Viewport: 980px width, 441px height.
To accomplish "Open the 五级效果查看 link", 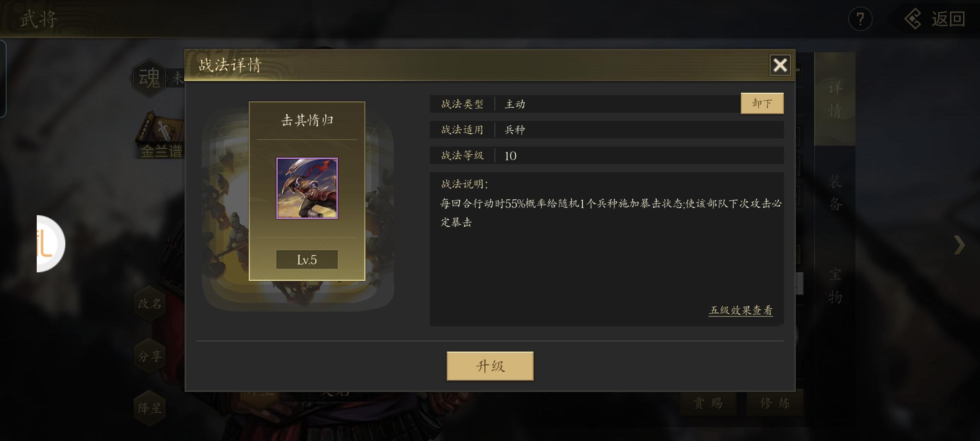I will (x=741, y=310).
